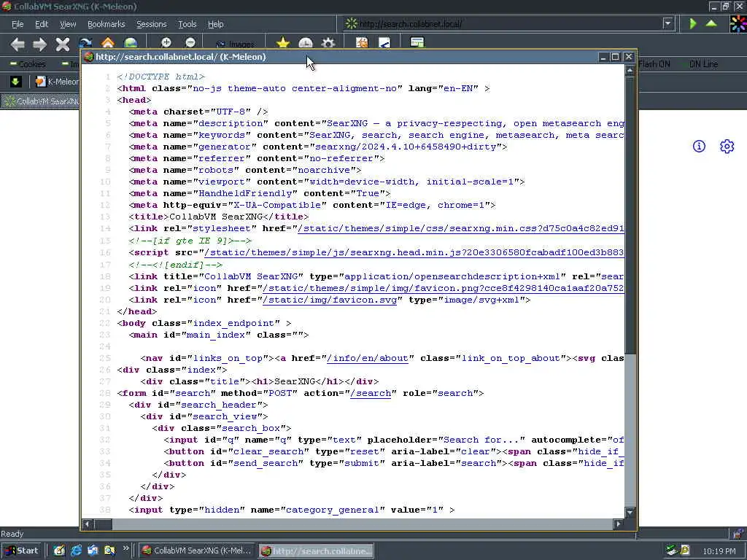Open the Sessions menu

tap(152, 24)
